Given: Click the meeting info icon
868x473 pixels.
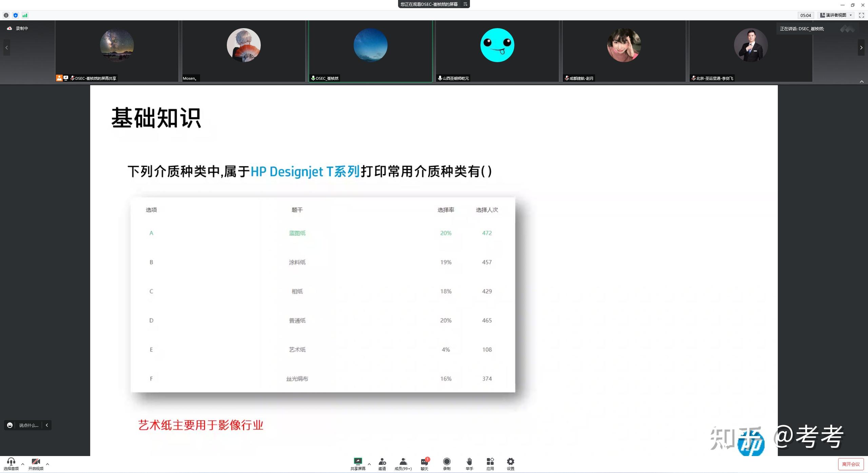Looking at the screenshot, I should click(6, 15).
